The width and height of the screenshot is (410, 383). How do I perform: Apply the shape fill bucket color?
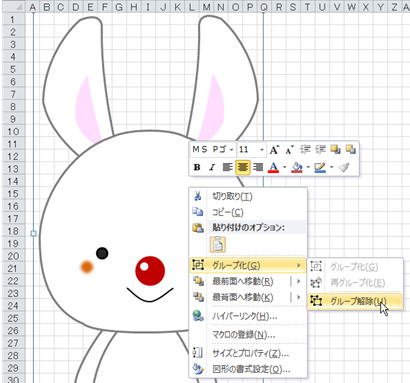[x=297, y=167]
